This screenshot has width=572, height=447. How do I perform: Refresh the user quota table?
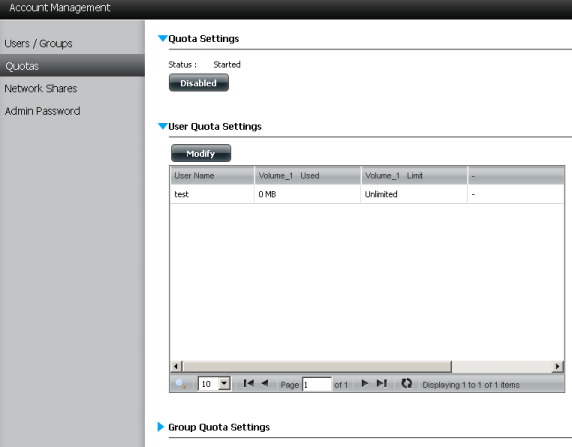point(406,384)
